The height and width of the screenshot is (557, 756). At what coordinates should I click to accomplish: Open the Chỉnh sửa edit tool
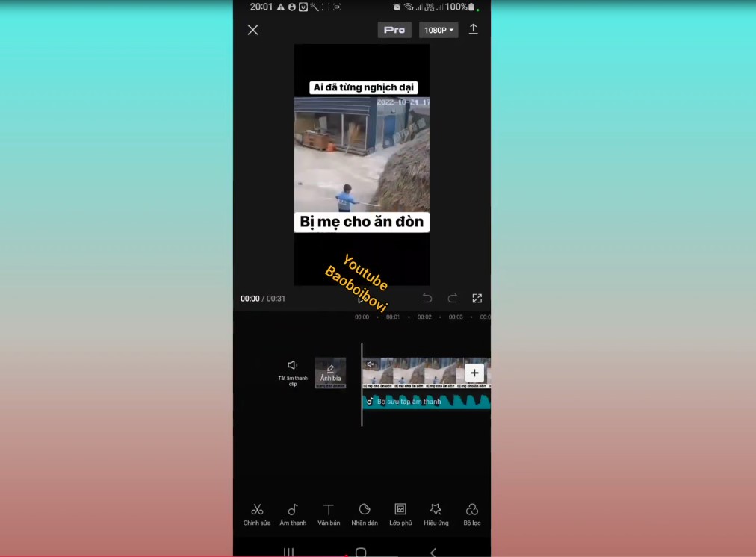pos(257,514)
